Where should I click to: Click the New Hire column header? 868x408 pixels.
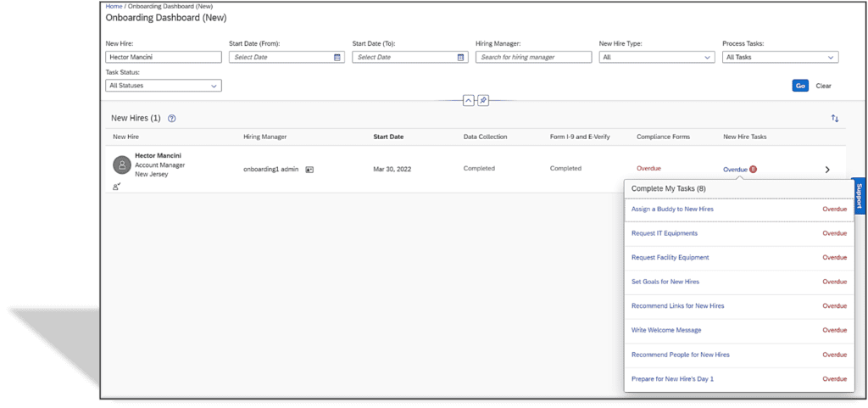click(125, 137)
